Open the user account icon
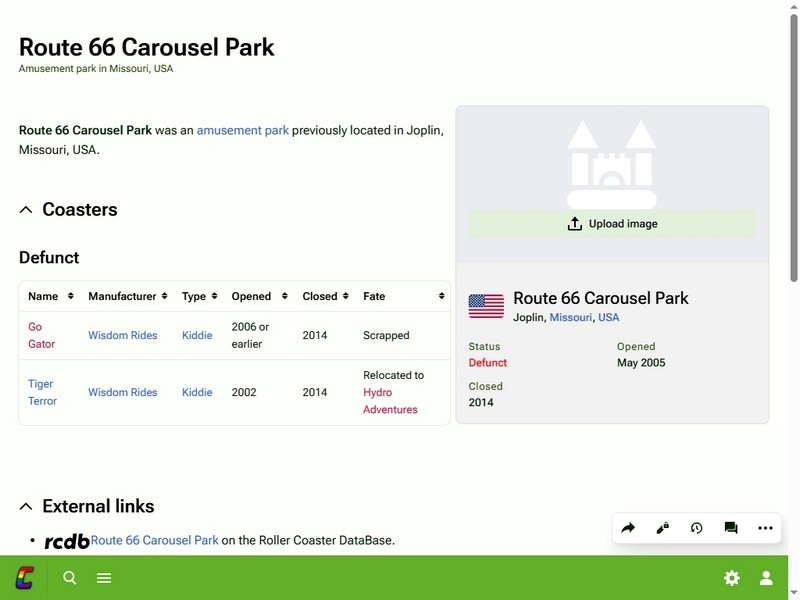800x600 pixels. pyautogui.click(x=766, y=578)
